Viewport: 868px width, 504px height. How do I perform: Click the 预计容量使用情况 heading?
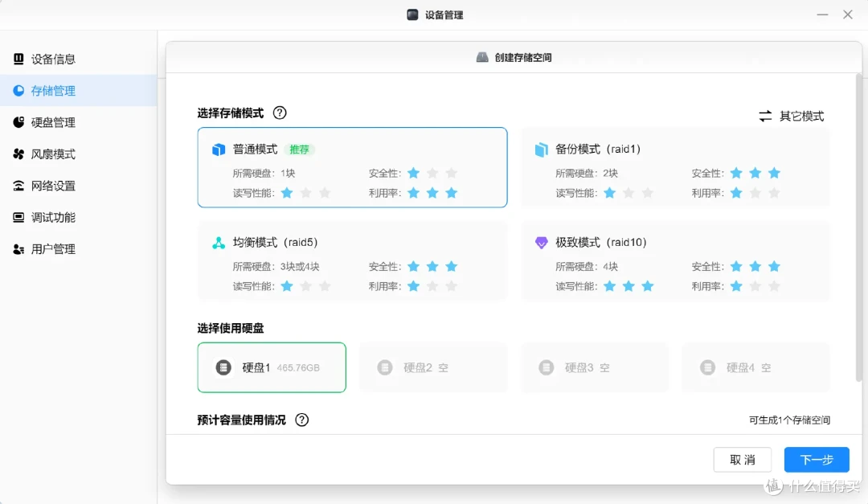coord(241,420)
